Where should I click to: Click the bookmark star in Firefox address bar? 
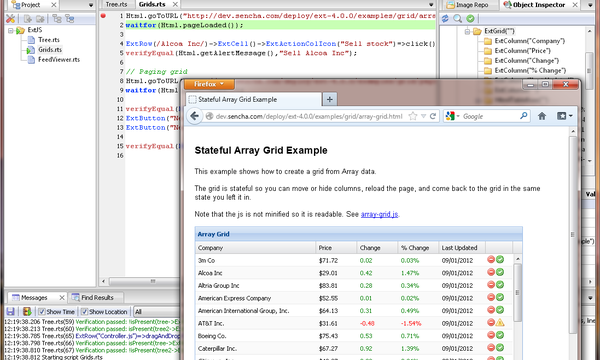pos(412,116)
